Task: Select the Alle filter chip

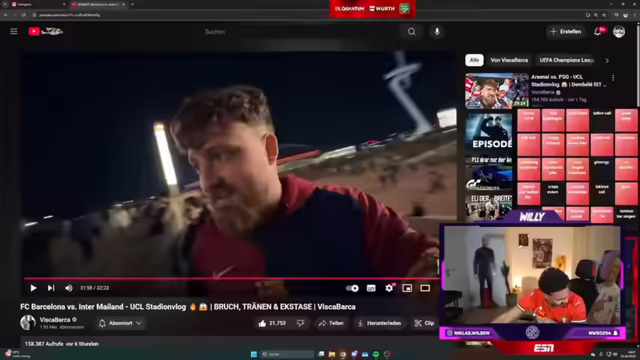Action: 474,60
